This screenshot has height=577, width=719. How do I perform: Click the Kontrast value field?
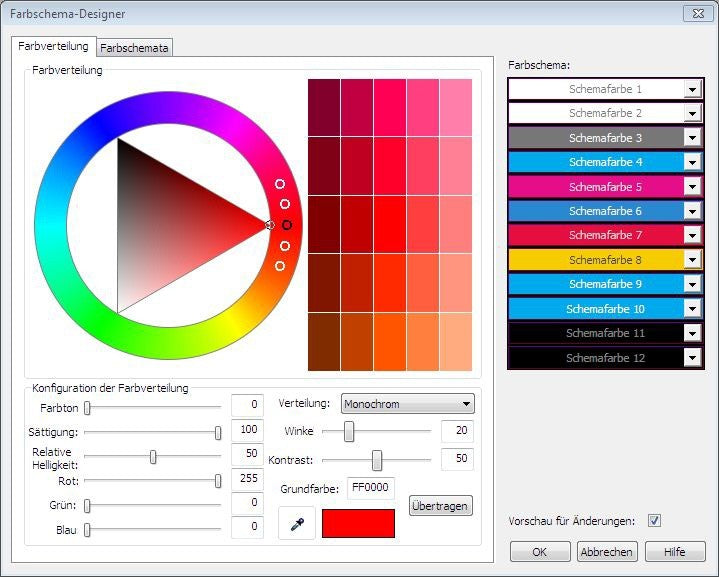point(457,459)
